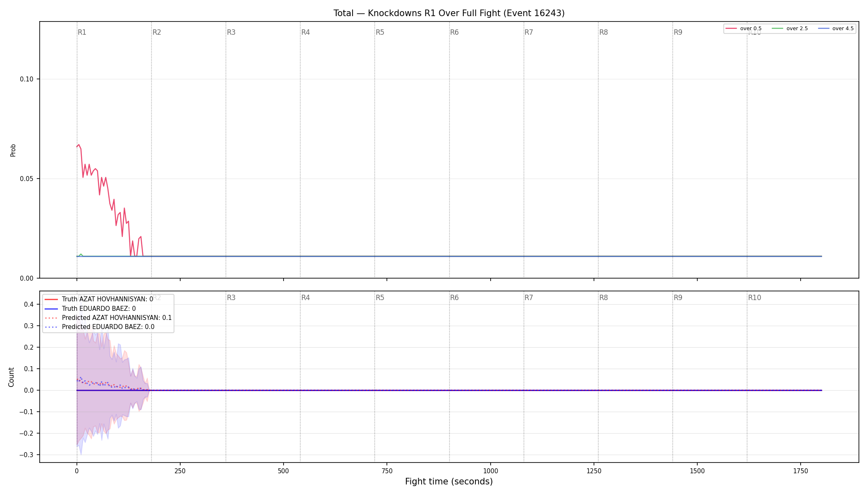Click 'Truth EDUARDO BAEZ: 0' legend entry
Viewport: 868px width, 496px height.
(x=90, y=309)
